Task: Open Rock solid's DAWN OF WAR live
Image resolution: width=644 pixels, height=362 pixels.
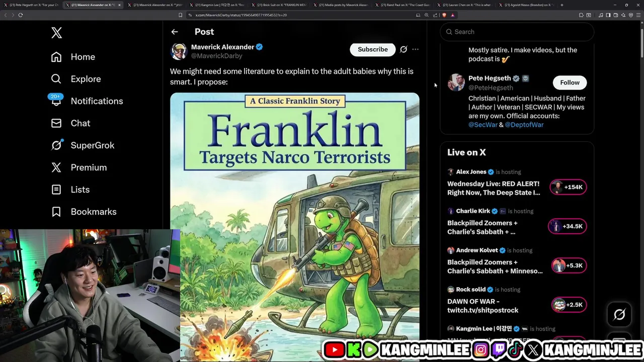Action: (x=483, y=306)
